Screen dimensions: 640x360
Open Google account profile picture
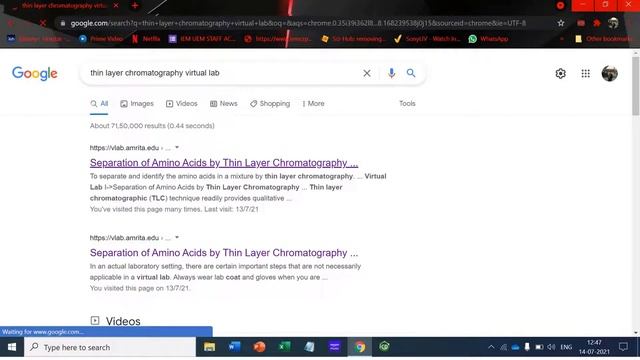tap(609, 73)
